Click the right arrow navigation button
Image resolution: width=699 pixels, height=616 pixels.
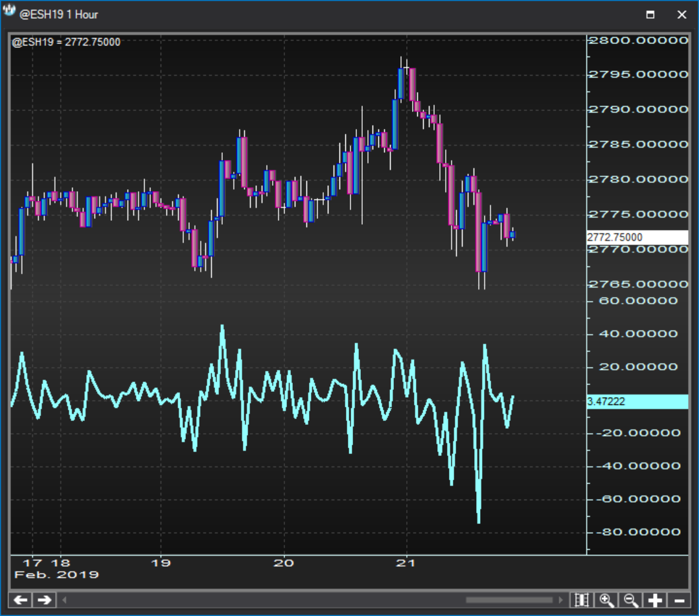click(45, 600)
